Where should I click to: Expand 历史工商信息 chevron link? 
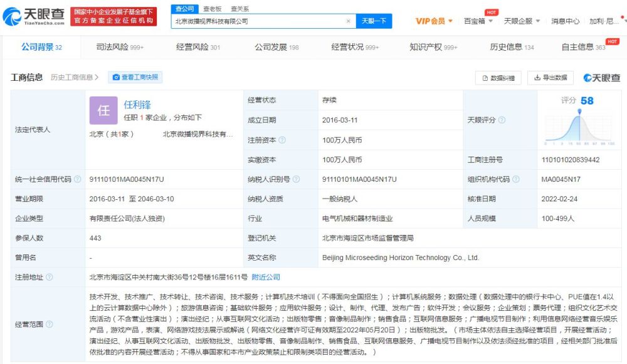[75, 77]
